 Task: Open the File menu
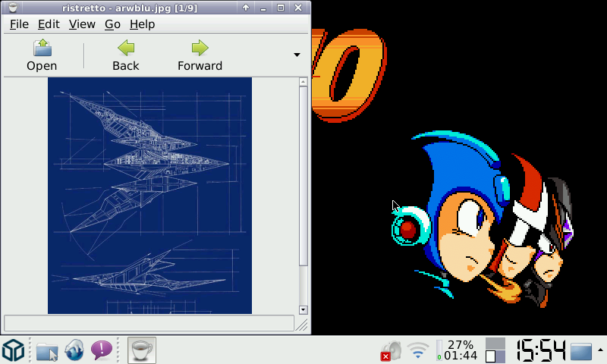(19, 24)
